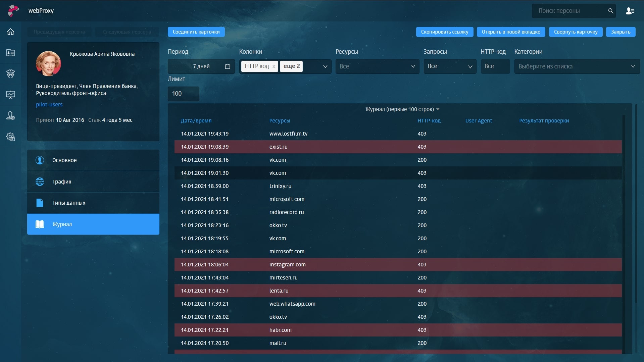This screenshot has width=644, height=362.
Task: Remove the HTTP код column tag
Action: point(274,66)
